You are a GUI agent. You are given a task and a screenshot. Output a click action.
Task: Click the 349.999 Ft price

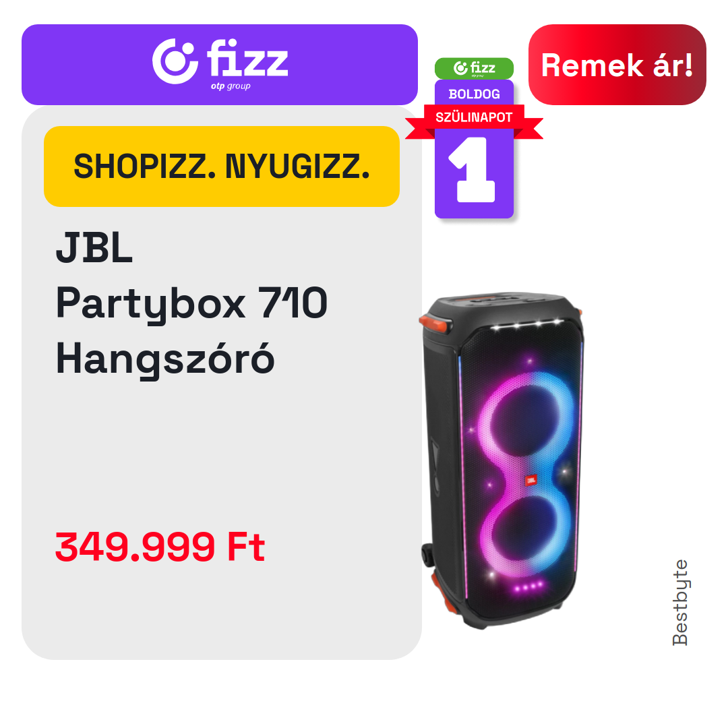[160, 547]
